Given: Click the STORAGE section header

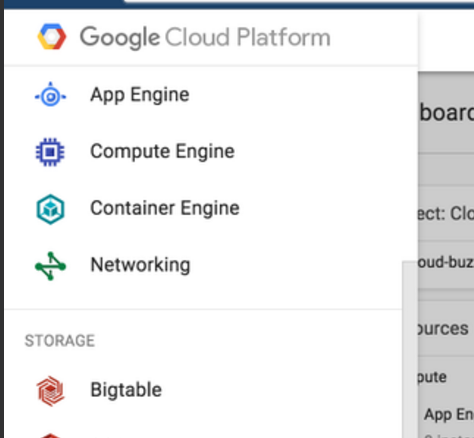Looking at the screenshot, I should coord(60,341).
